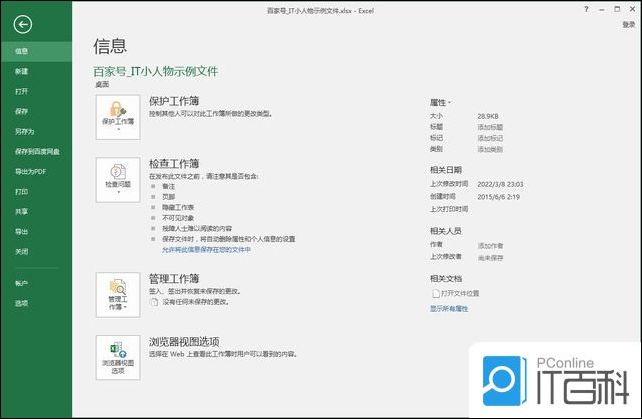This screenshot has width=642, height=419.
Task: Open the 浏览器视图选项 button
Action: (x=118, y=358)
